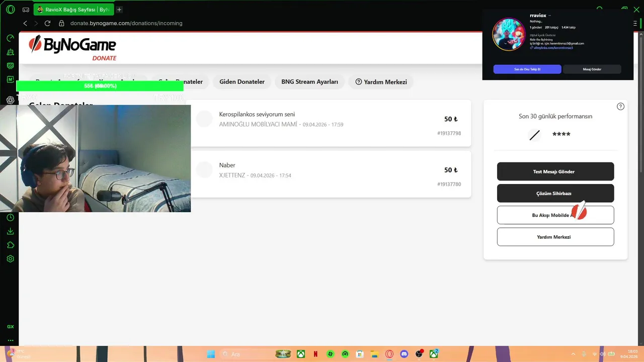View site security padlock info
644x362 pixels.
(61, 23)
